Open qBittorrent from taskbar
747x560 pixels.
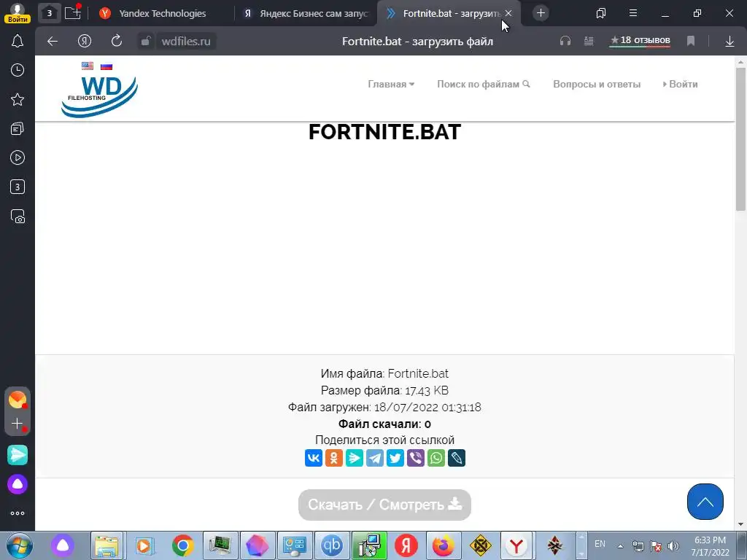point(332,545)
